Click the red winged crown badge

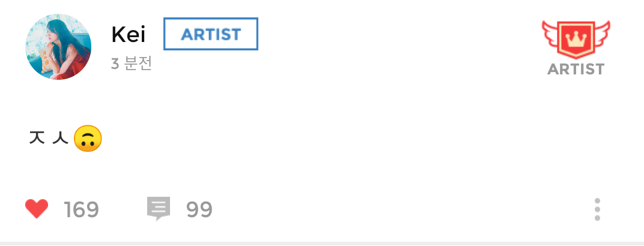[x=576, y=40]
